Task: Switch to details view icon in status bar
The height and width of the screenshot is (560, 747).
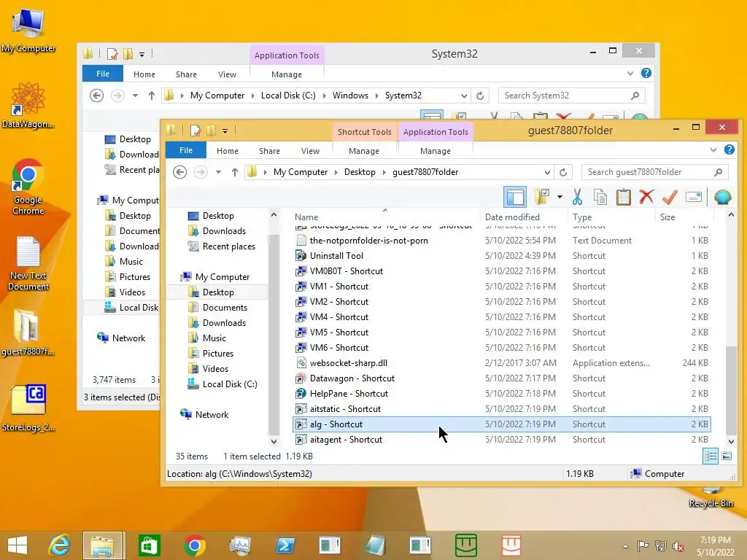Action: point(711,456)
